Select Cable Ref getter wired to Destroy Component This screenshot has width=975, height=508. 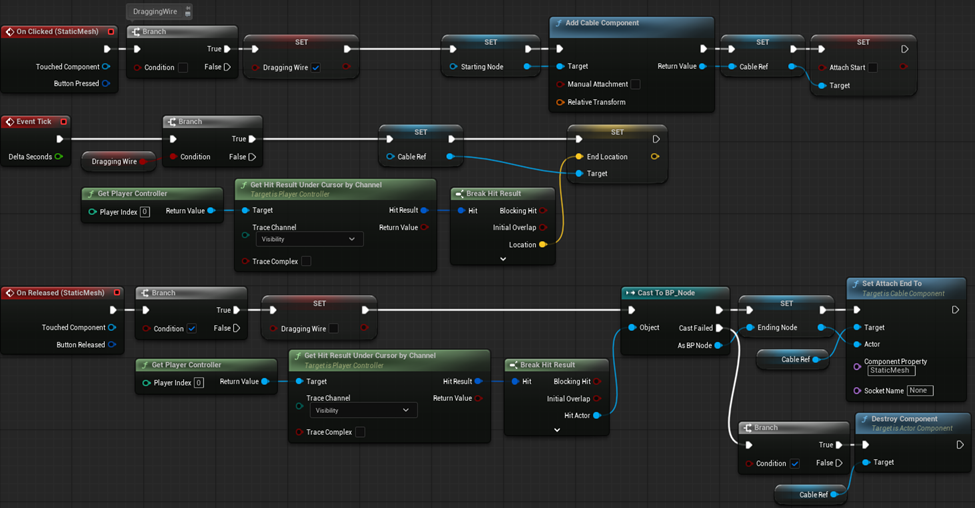pyautogui.click(x=810, y=495)
